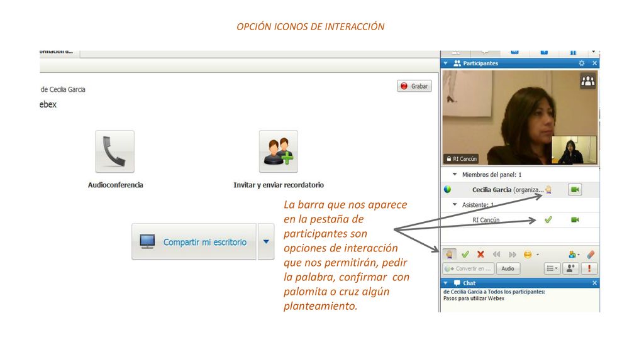Click the raised hand icon beside Cecilia Garcia
This screenshot has width=644, height=362.
(548, 190)
